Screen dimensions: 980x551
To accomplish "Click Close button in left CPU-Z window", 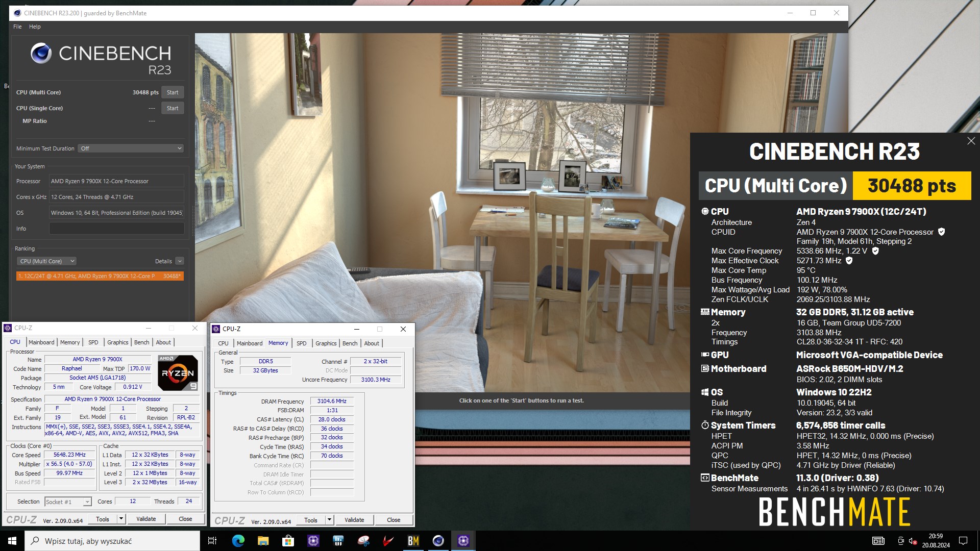I will click(x=185, y=519).
